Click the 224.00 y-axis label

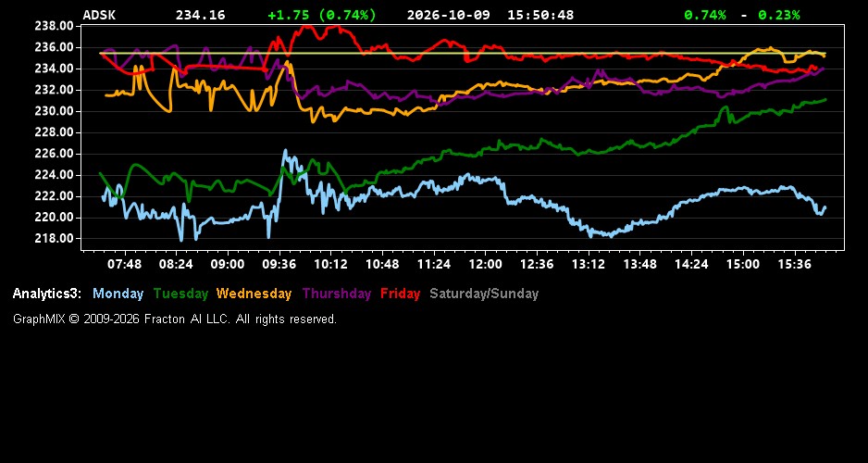pos(54,175)
